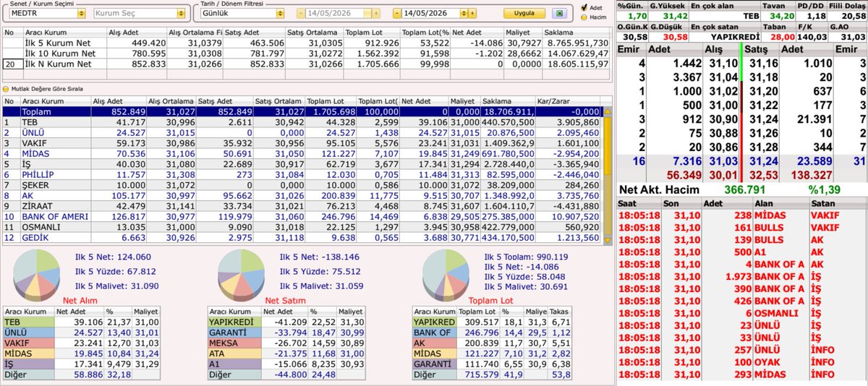The image size is (868, 386).
Task: Open the Kurum Seç broker dropdown
Action: [179, 13]
